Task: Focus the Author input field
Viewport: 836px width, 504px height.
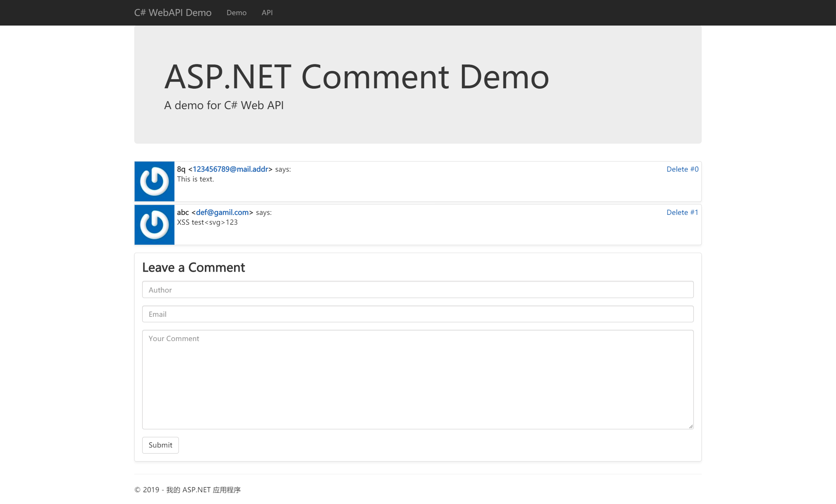Action: click(418, 290)
